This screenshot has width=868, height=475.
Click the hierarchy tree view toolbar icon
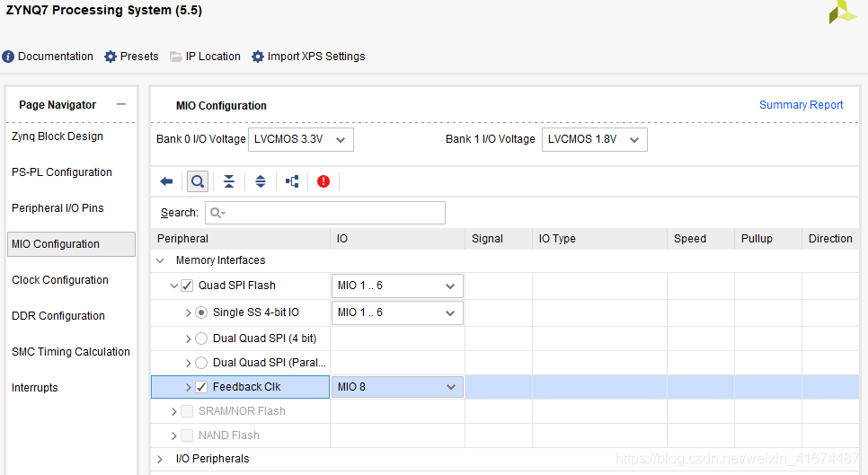(292, 181)
